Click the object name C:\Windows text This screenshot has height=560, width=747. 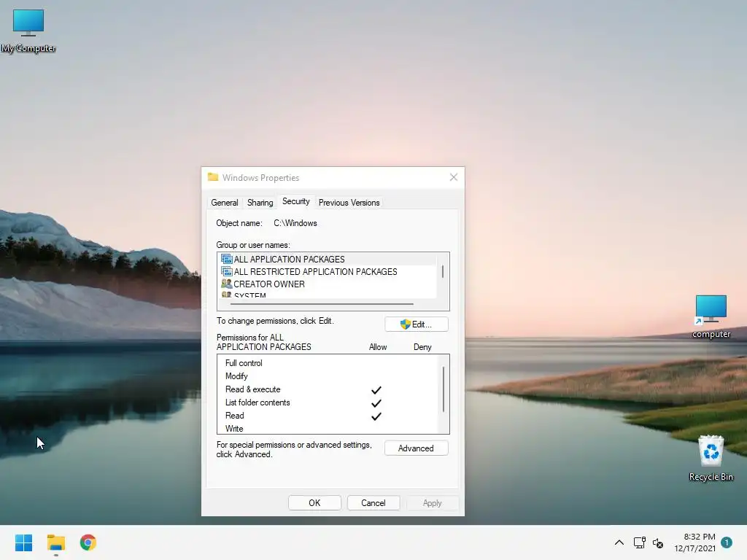point(295,223)
